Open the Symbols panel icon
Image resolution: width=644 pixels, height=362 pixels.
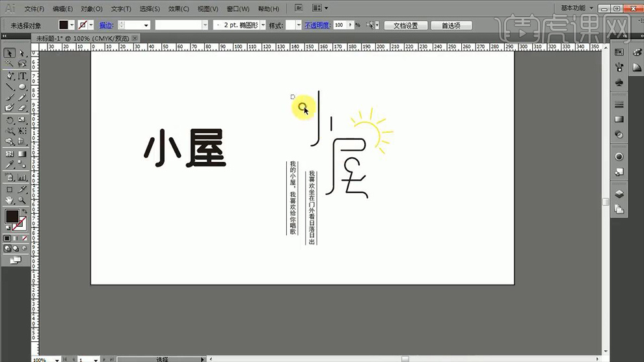click(619, 83)
